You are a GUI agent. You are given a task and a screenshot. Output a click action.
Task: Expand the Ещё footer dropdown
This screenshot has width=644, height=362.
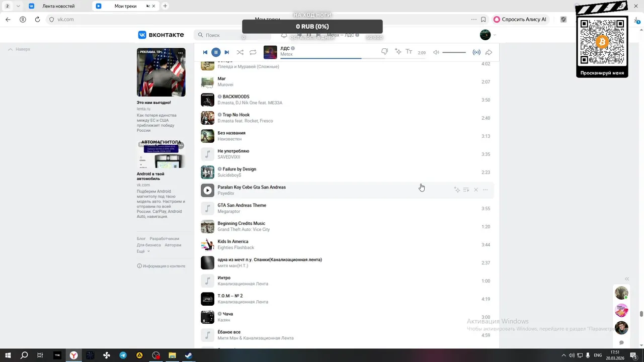143,251
